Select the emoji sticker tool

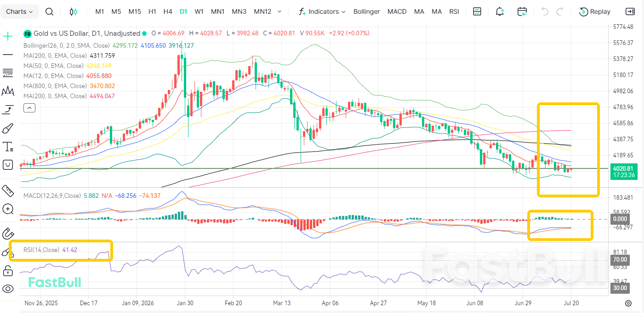click(8, 165)
